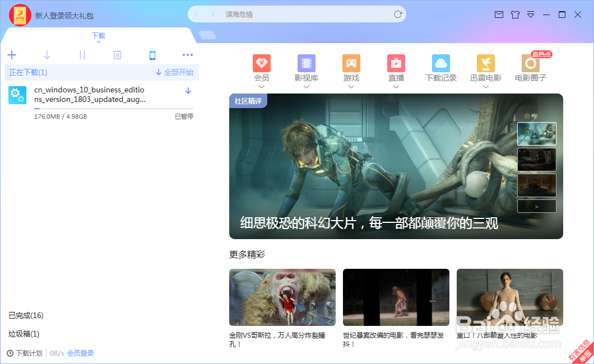Expand the chevron under 会员
The image size is (594, 364).
click(261, 87)
